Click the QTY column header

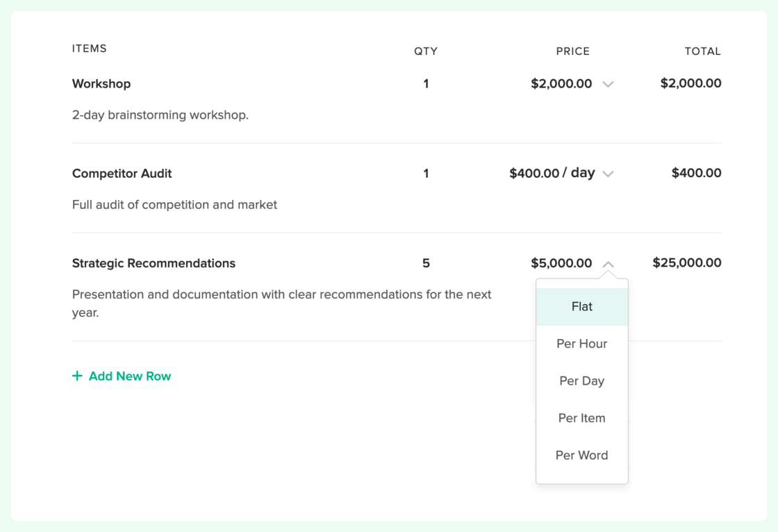point(426,51)
